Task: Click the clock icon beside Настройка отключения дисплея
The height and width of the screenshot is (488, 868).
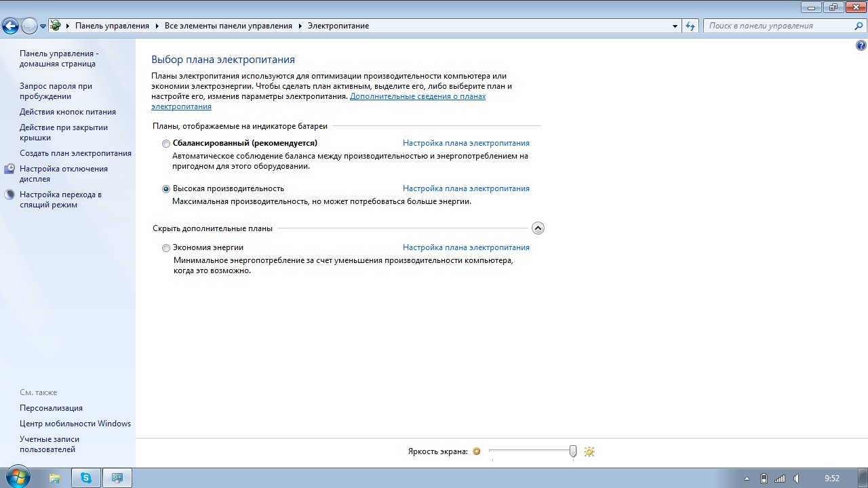Action: pos(9,169)
